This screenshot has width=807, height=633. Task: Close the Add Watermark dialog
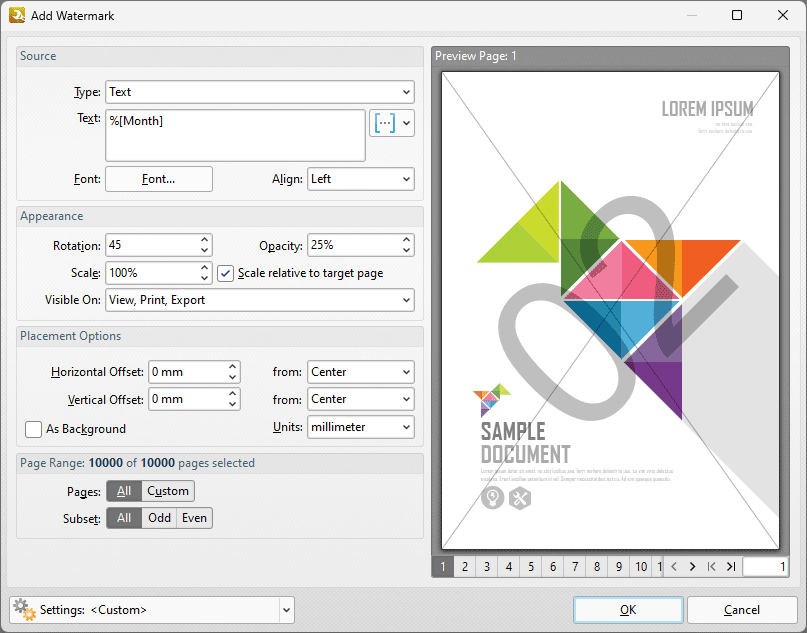pos(783,15)
